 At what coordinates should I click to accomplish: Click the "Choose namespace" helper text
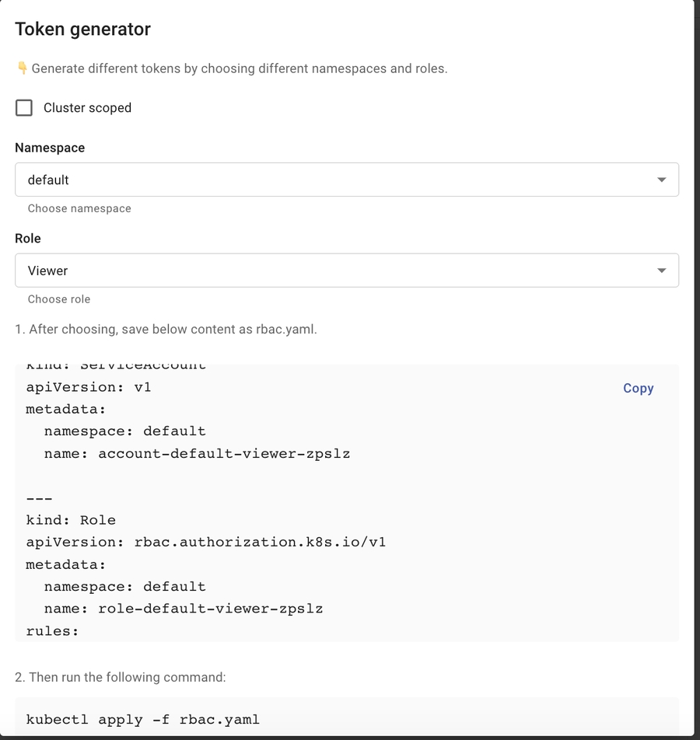point(79,208)
